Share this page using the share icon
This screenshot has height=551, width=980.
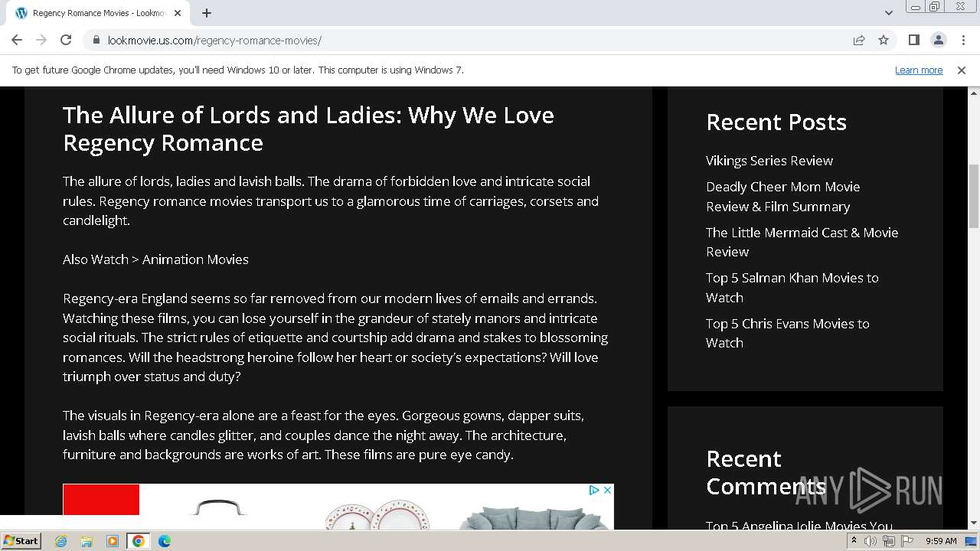859,40
